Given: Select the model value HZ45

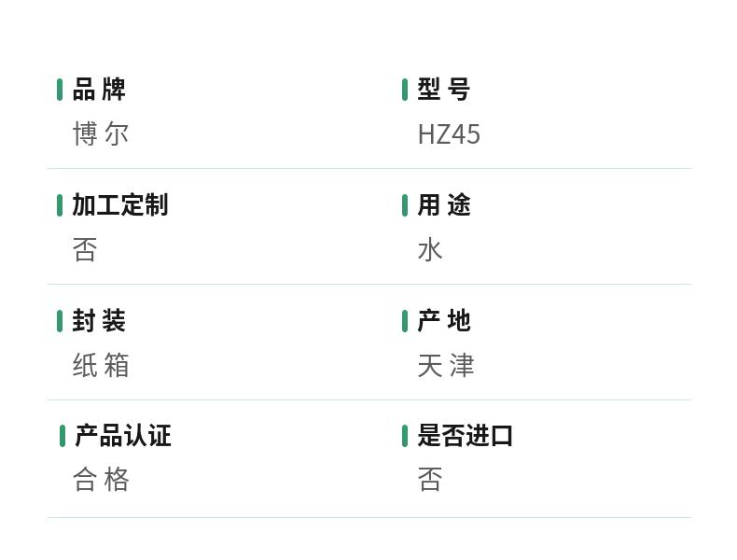Looking at the screenshot, I should [449, 134].
